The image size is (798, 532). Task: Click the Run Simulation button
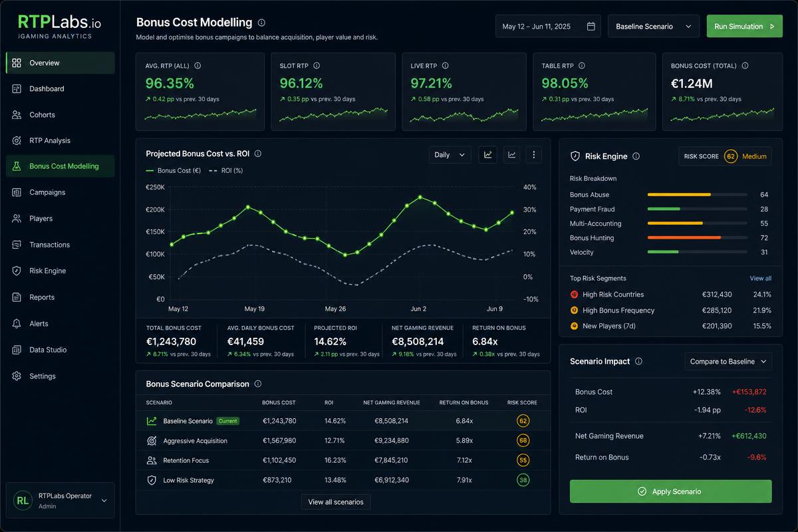744,27
